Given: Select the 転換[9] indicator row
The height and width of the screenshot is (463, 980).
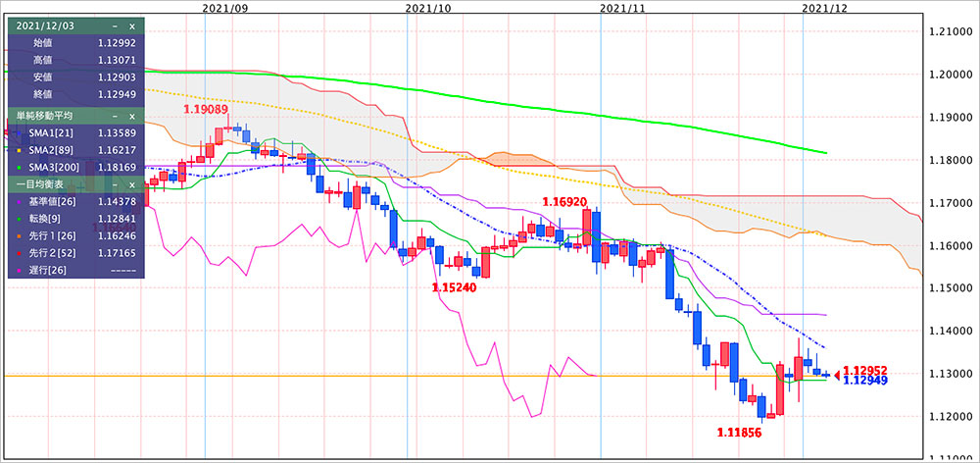Looking at the screenshot, I should tap(73, 219).
